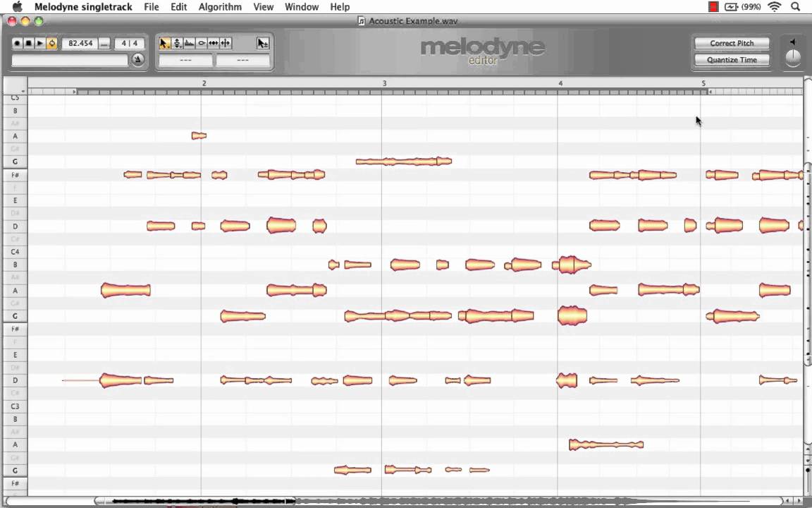
Task: Click the Stop transport button
Action: [x=28, y=44]
